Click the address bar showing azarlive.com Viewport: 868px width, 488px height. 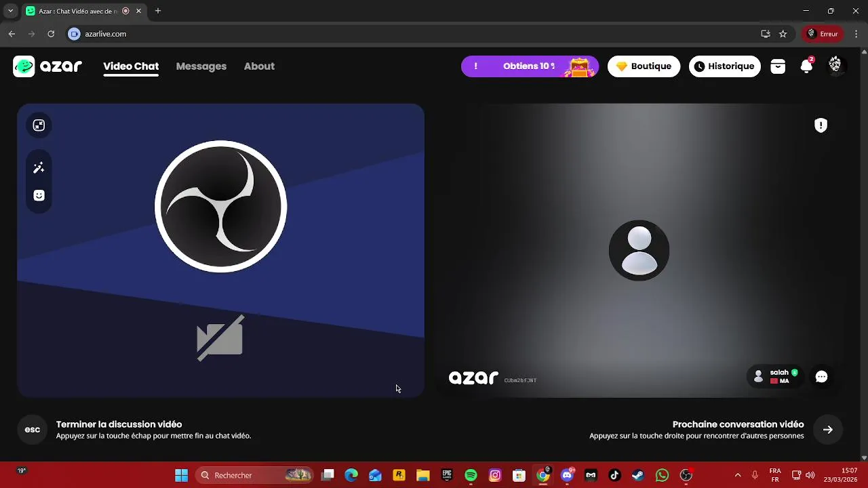420,34
